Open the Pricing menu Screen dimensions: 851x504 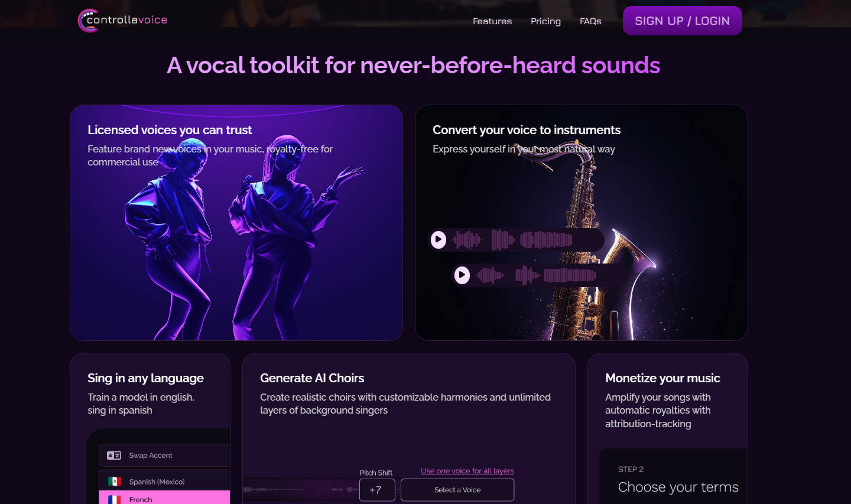tap(545, 21)
